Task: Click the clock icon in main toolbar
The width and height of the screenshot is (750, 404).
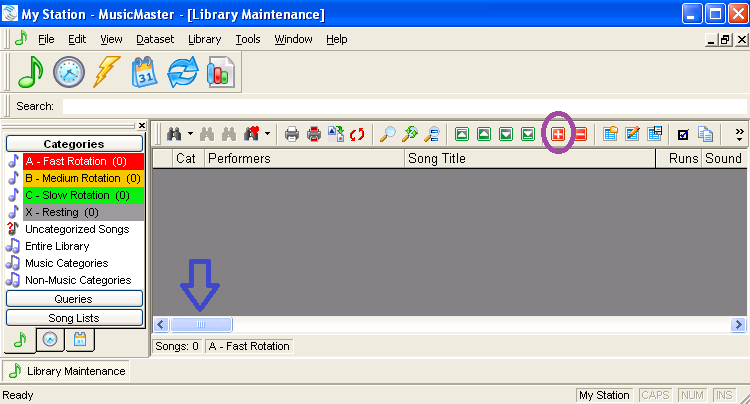Action: coord(69,72)
